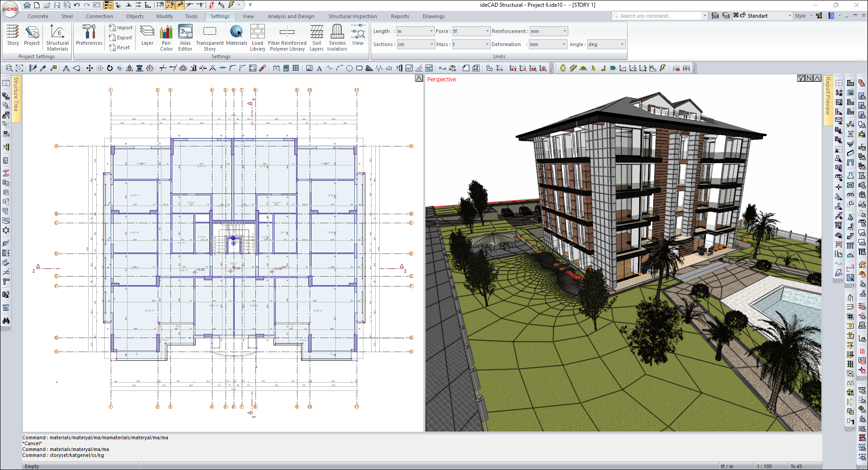Viewport: 868px width, 470px height.
Task: Open Structural Materials settings
Action: [x=57, y=37]
